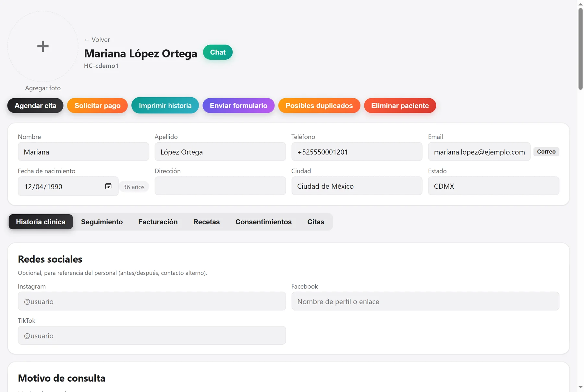Screen dimensions: 584x392
Task: Open the Citas tab
Action: (316, 222)
